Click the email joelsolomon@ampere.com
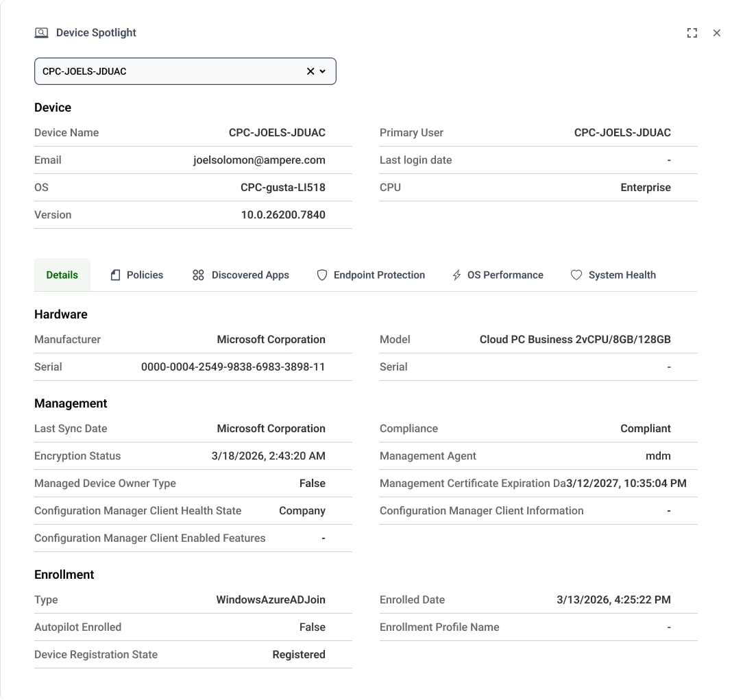The width and height of the screenshot is (732, 700). click(x=259, y=160)
